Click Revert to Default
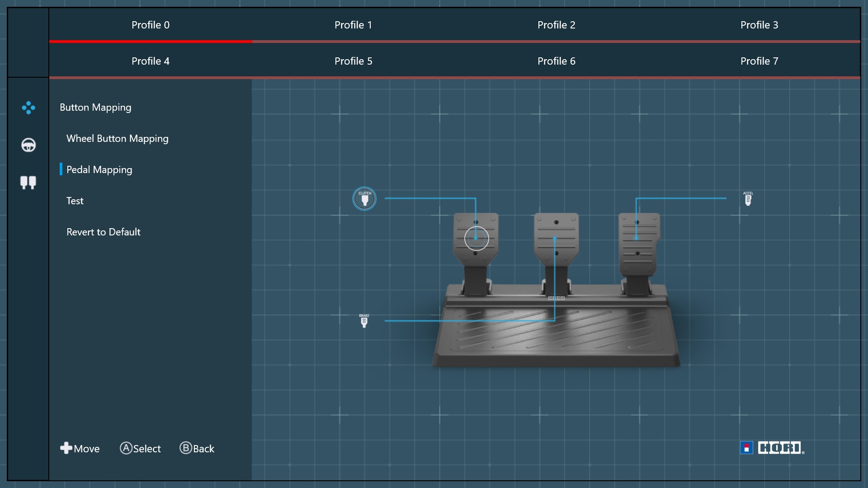The width and height of the screenshot is (868, 488). (x=103, y=232)
